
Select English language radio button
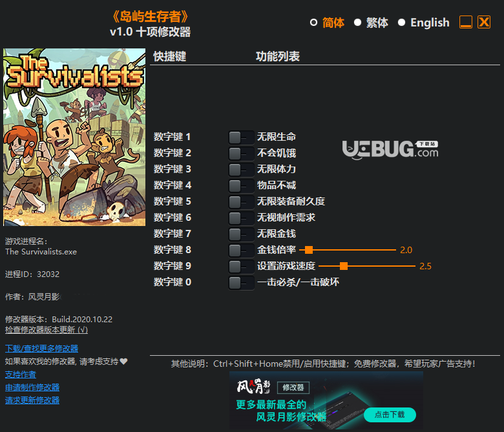[401, 23]
